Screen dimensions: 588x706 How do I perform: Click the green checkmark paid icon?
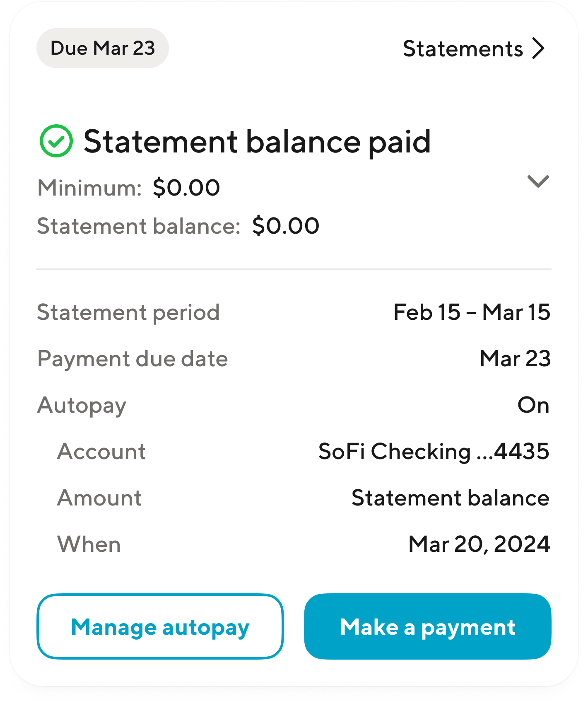(x=56, y=141)
